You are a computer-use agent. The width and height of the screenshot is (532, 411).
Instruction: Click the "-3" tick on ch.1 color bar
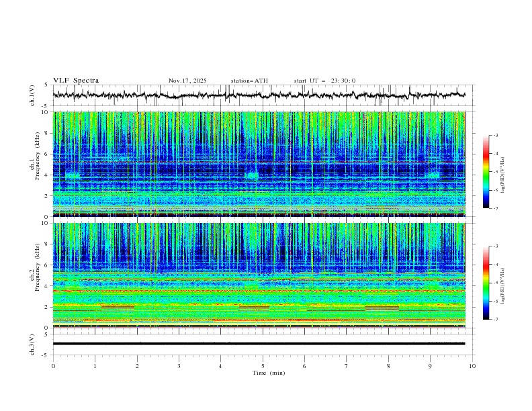(495, 136)
